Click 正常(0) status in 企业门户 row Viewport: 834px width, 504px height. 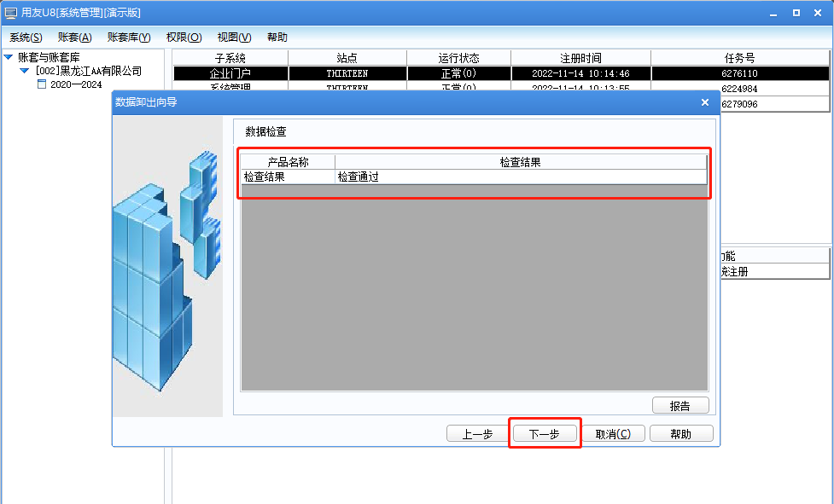click(x=458, y=73)
